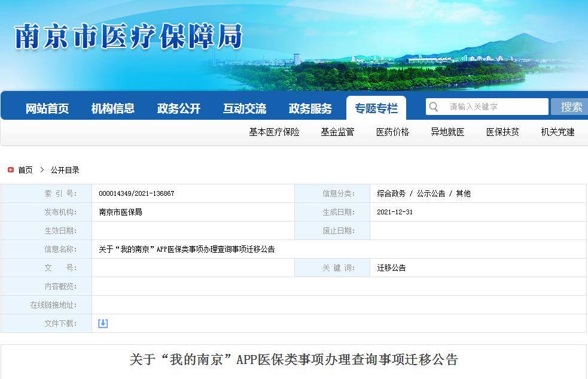This screenshot has width=588, height=379.
Task: Click 公开目录 breadcrumb link
Action: [x=65, y=170]
